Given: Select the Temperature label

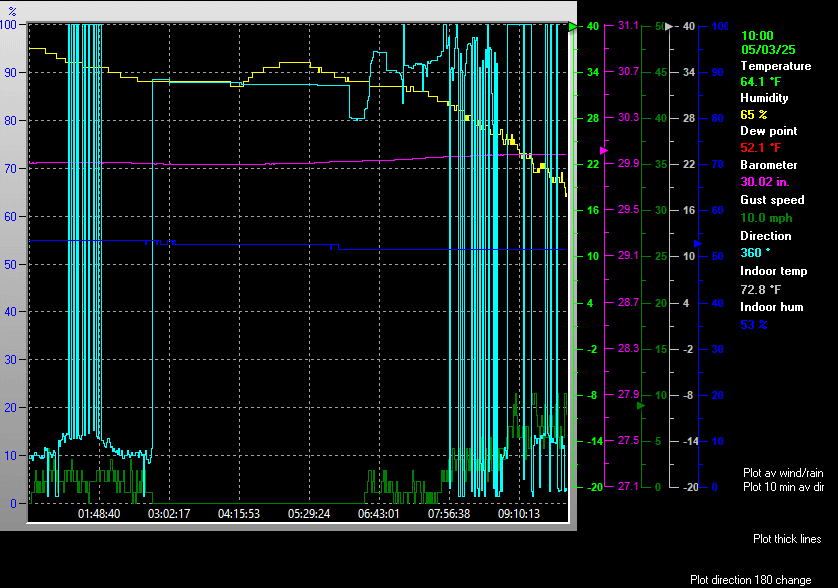Looking at the screenshot, I should tap(775, 66).
